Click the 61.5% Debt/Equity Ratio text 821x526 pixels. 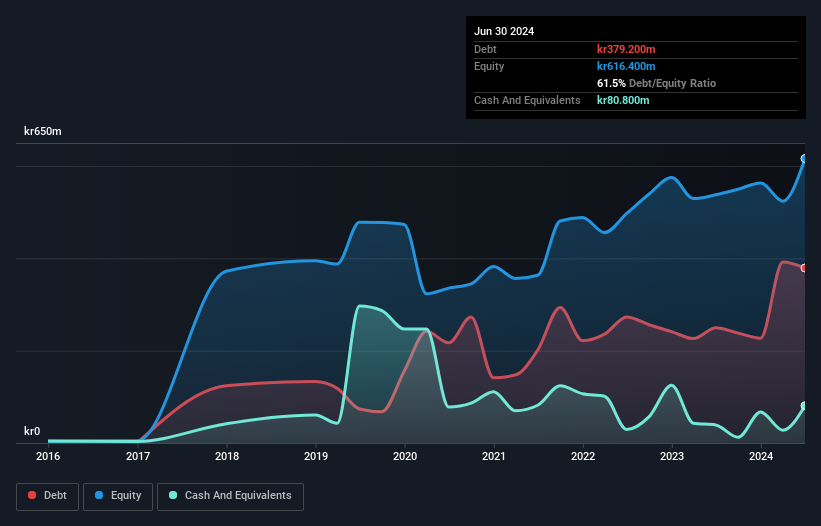[656, 83]
